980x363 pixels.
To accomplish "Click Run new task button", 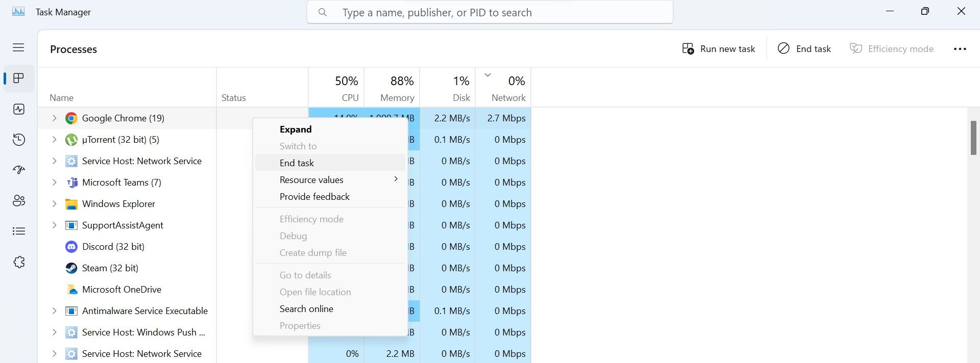I will coord(719,49).
